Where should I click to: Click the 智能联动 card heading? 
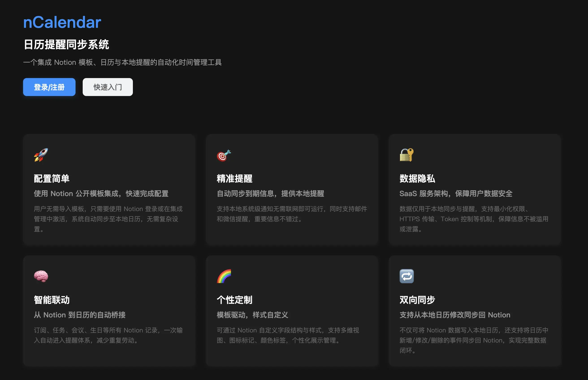click(x=52, y=300)
